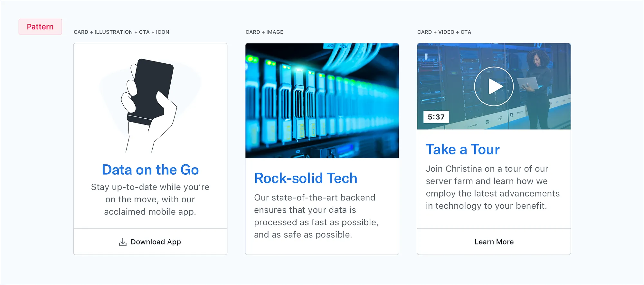Open the 'Rock-solid Tech' heading link
Viewport: 644px width, 285px height.
[x=306, y=178]
